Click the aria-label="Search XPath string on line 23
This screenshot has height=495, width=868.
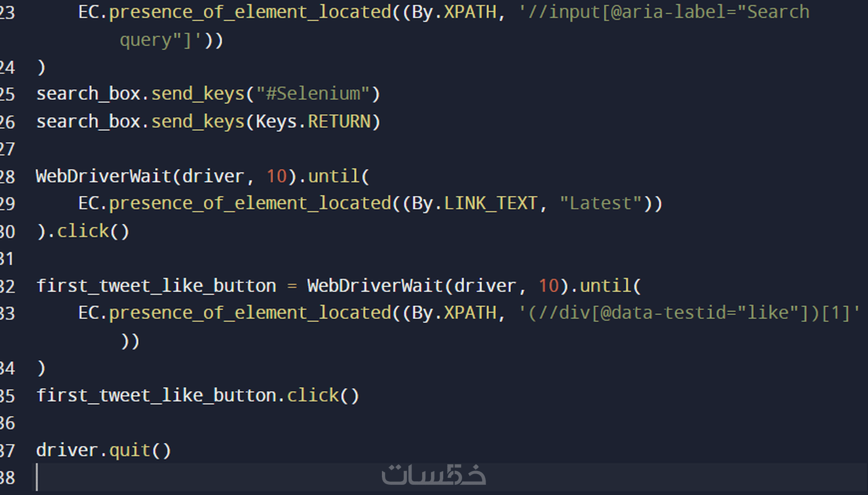tap(664, 12)
